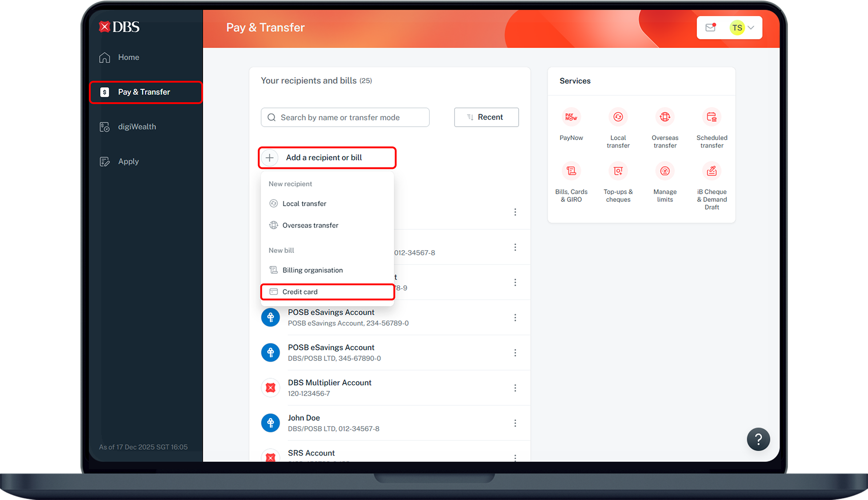Click the Overseas transfer service icon
The width and height of the screenshot is (868, 500).
click(x=664, y=117)
